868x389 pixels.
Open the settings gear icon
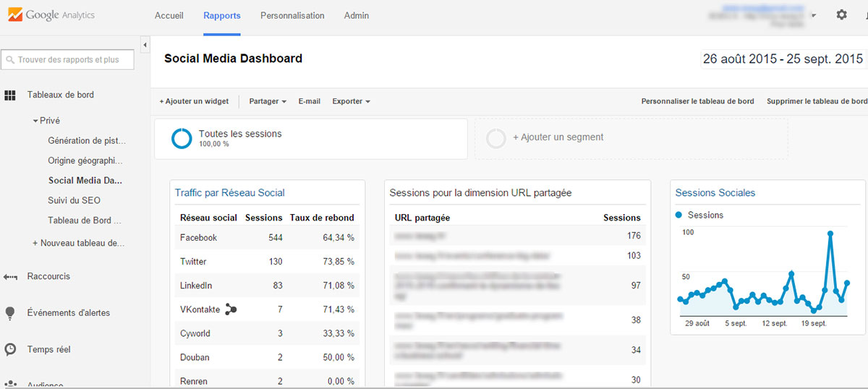pyautogui.click(x=841, y=14)
